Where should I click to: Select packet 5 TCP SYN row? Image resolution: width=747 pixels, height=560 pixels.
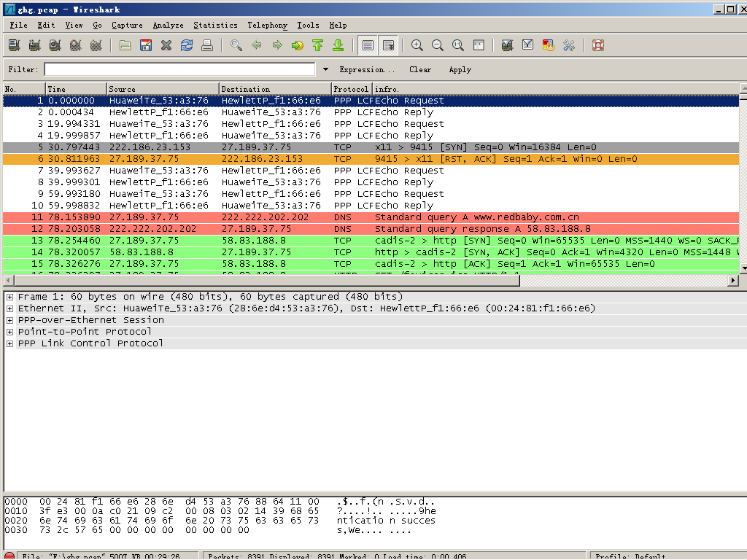371,147
